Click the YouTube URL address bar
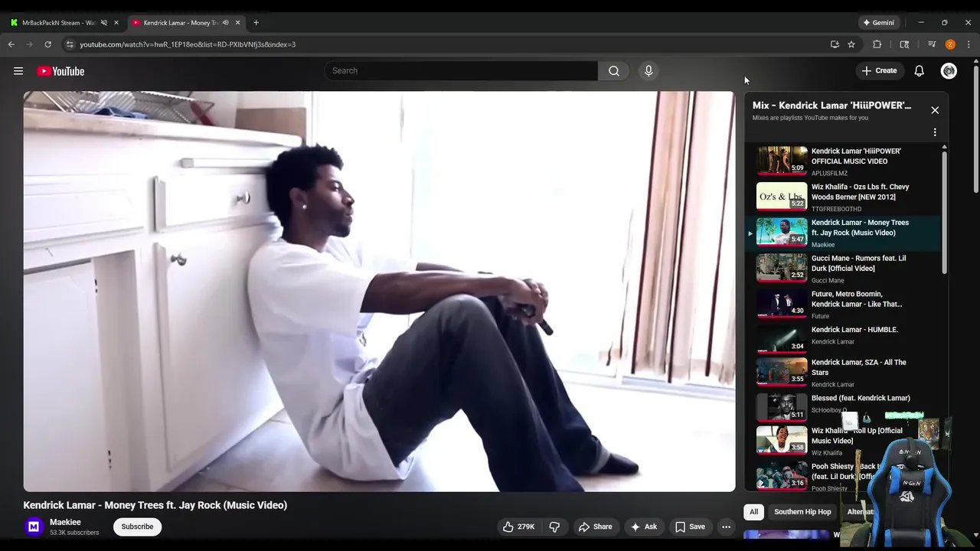980x551 pixels. [x=452, y=44]
